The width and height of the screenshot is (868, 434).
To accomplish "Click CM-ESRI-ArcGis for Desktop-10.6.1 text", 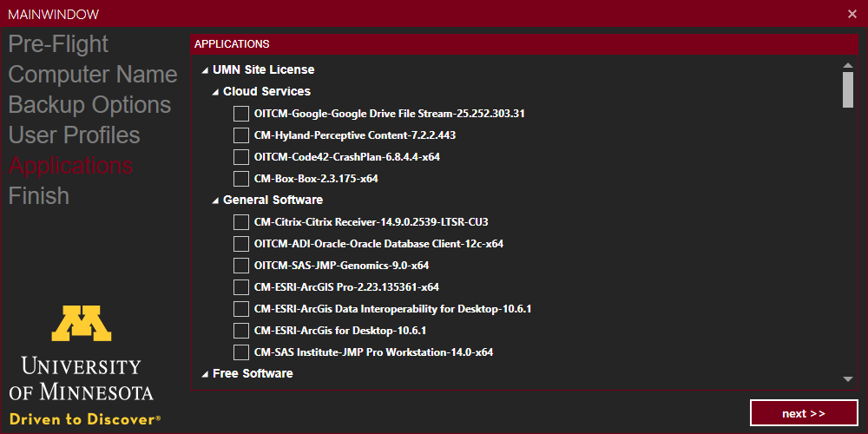I will point(340,331).
